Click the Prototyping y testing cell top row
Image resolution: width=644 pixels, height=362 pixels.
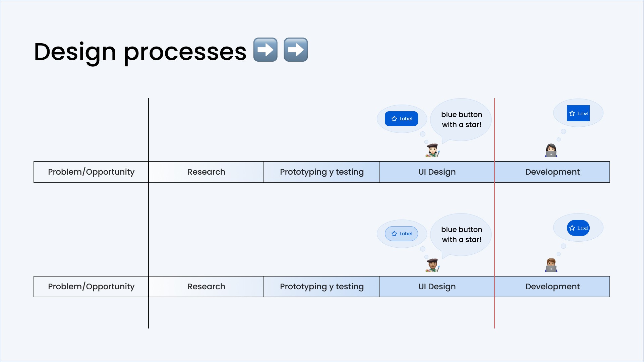pos(321,172)
